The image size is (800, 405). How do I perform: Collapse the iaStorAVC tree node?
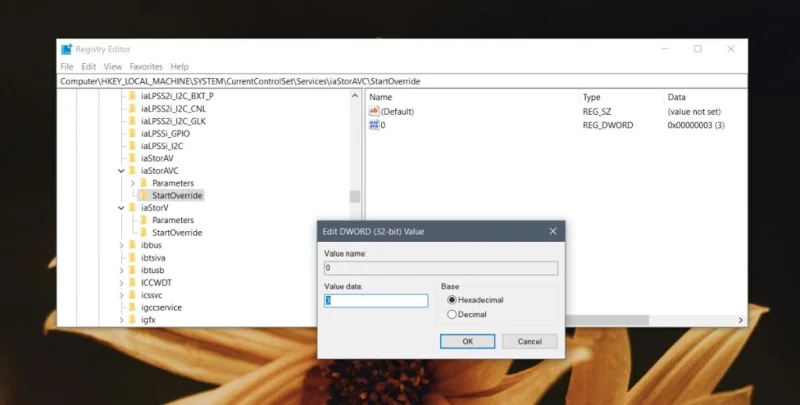(121, 171)
